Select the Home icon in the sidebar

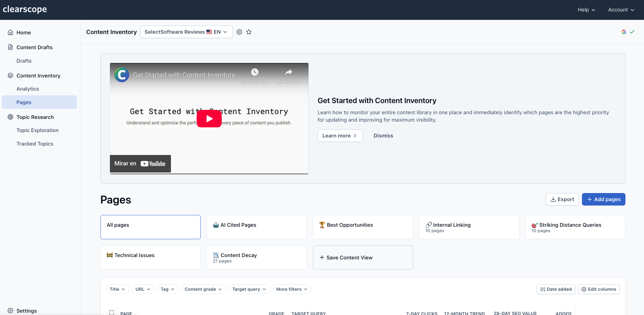pyautogui.click(x=11, y=32)
